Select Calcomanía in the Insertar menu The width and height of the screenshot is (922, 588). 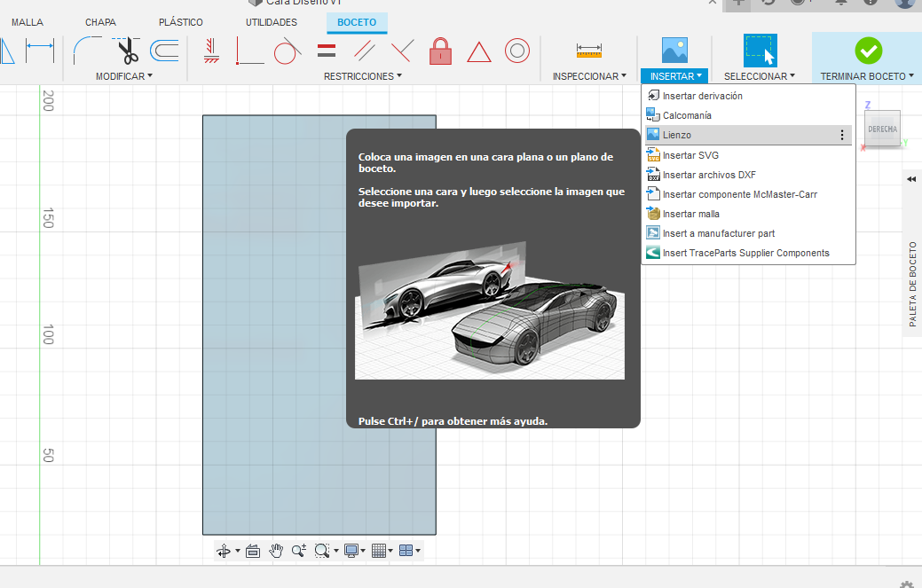[686, 115]
